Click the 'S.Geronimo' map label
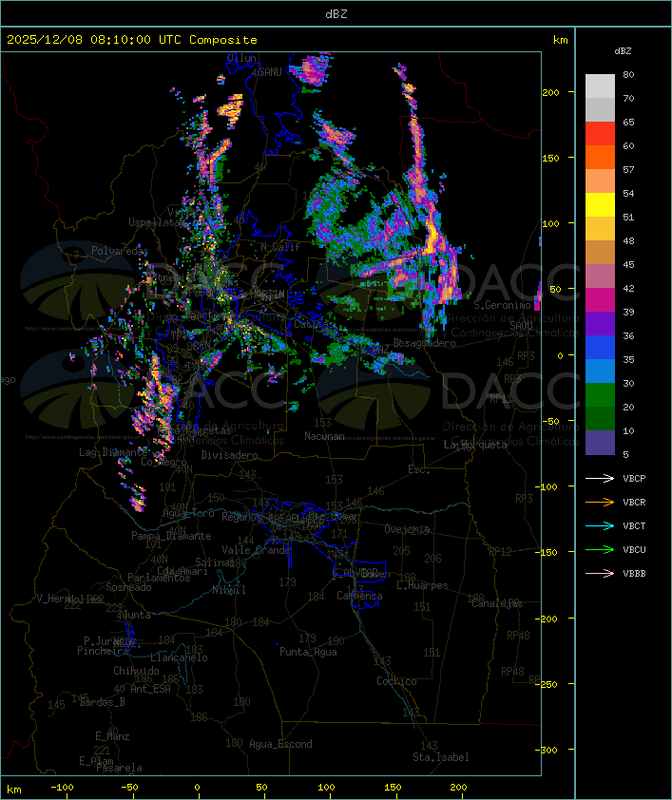This screenshot has width=672, height=800. pyautogui.click(x=502, y=305)
